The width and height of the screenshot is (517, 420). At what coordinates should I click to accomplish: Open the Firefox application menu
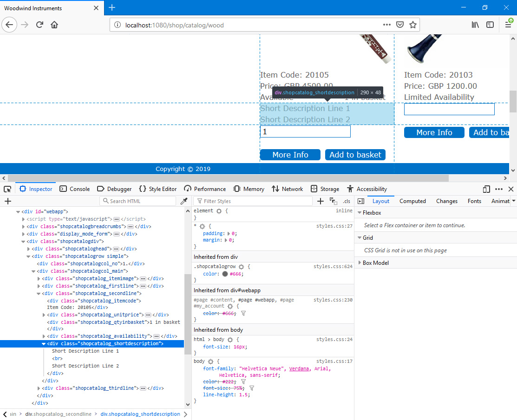pos(509,25)
